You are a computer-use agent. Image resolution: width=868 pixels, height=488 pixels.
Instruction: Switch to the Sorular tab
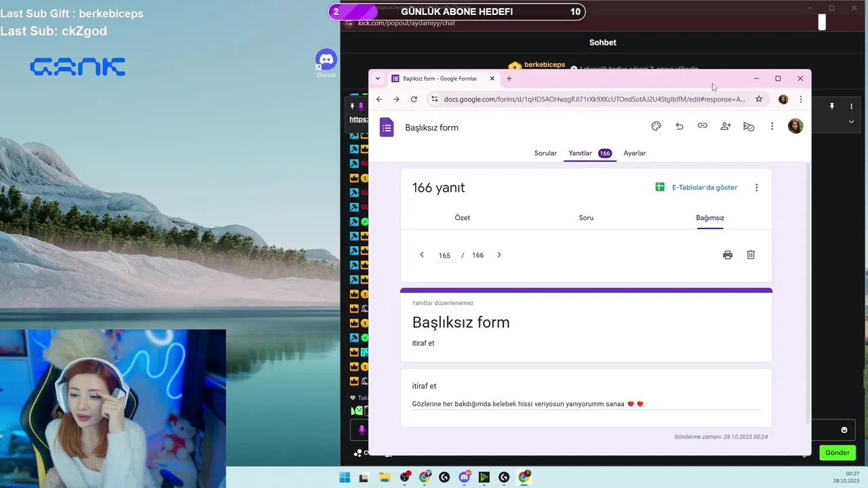[x=545, y=153]
